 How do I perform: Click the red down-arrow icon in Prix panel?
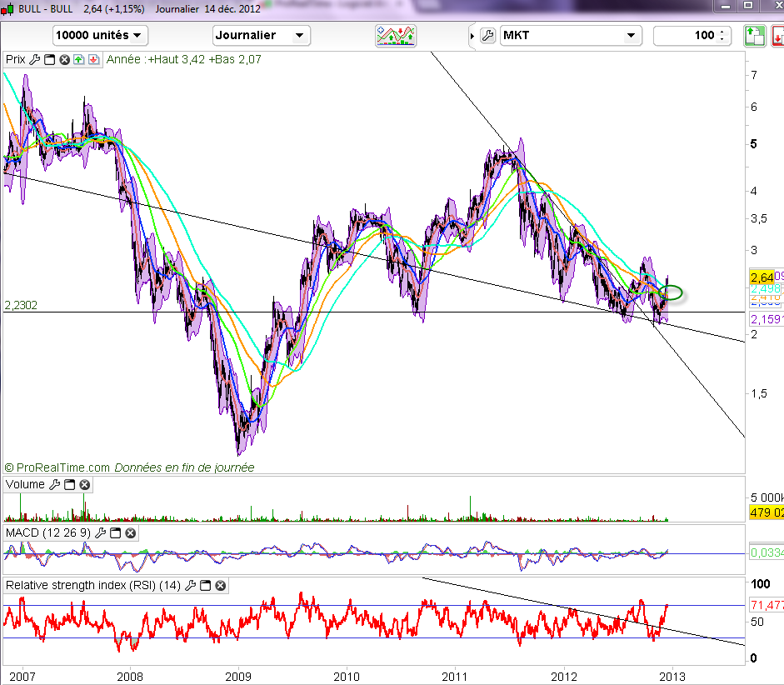click(92, 59)
